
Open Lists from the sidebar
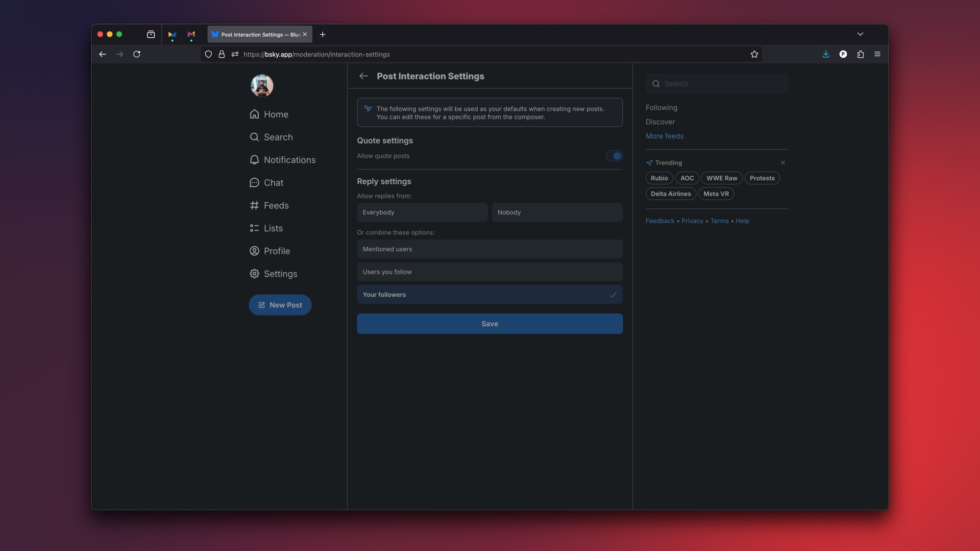coord(266,228)
